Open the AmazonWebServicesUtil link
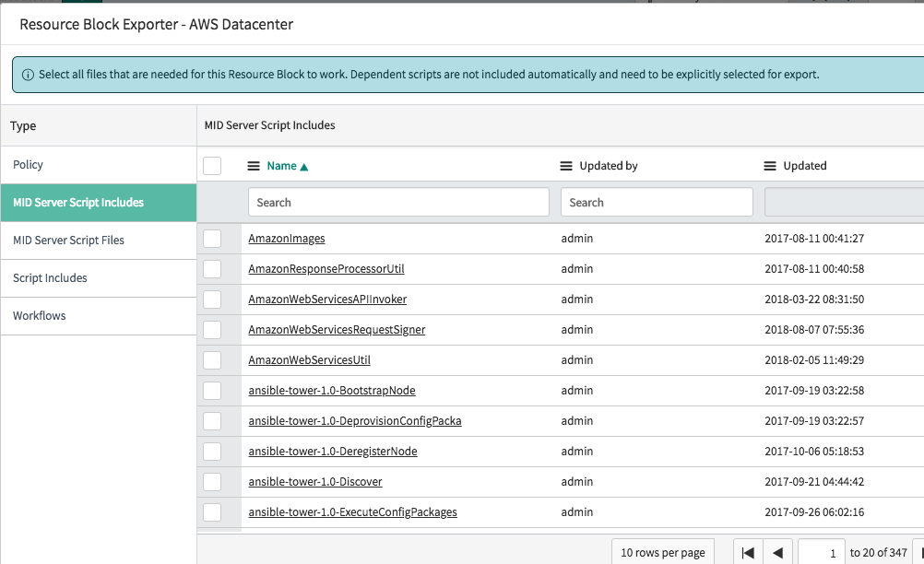 pos(309,360)
